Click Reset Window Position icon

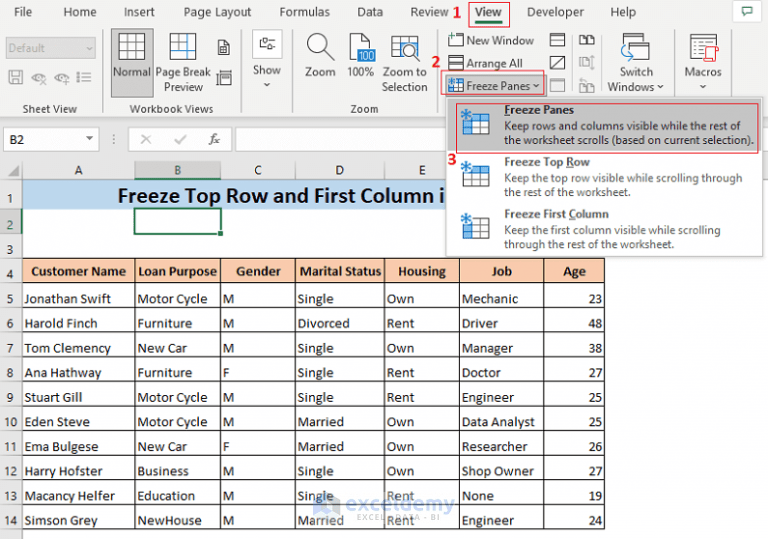(586, 86)
